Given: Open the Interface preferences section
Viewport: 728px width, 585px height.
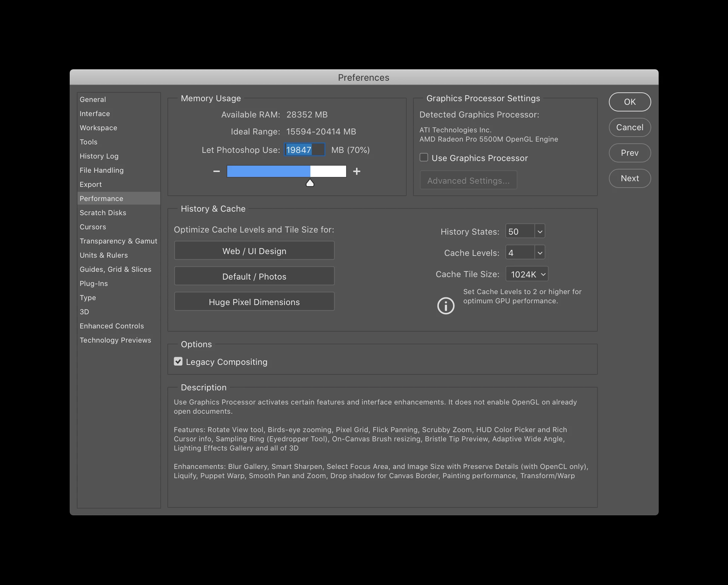Looking at the screenshot, I should point(95,114).
